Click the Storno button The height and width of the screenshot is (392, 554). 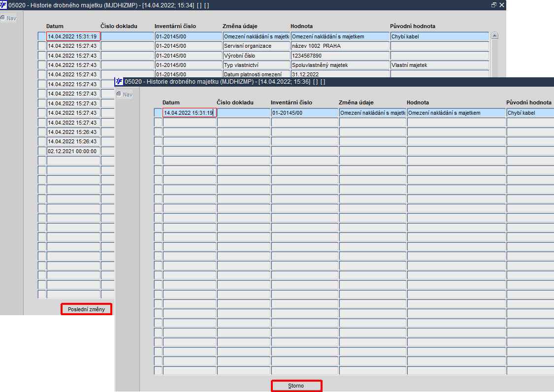click(x=296, y=386)
